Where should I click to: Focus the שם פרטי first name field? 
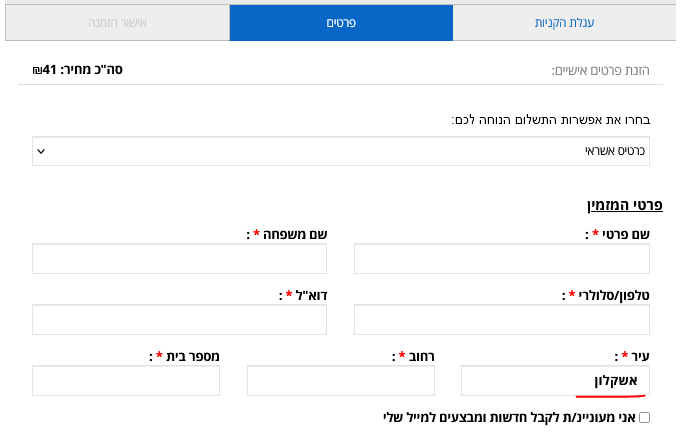coord(502,258)
